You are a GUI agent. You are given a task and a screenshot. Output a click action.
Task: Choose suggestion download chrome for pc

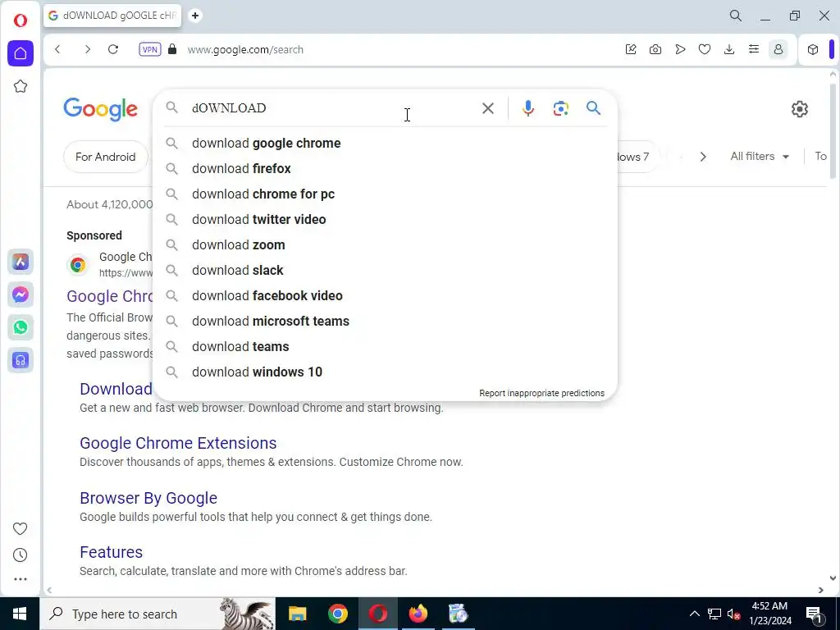pos(385,194)
